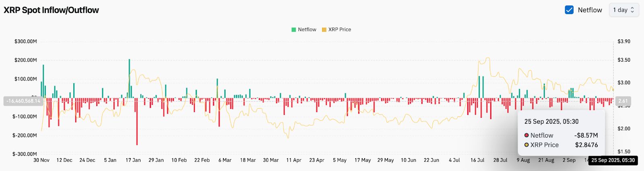Screen dimensions: 644x171
Task: Click the 16 Jul x-axis date label
Action: pos(477,160)
